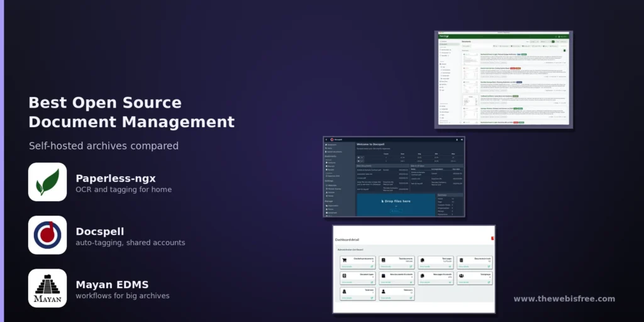Open View details on Total documents card
The image size is (644, 322).
[x=386, y=267]
